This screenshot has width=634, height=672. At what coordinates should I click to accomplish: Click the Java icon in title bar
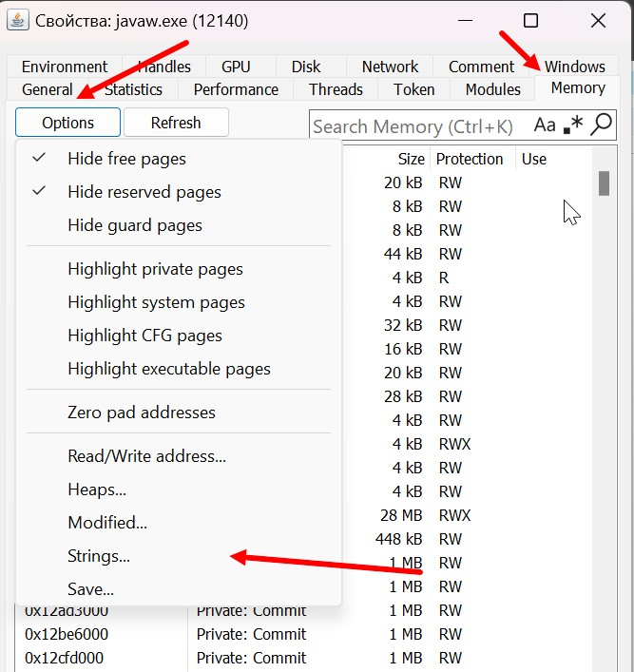tap(17, 20)
